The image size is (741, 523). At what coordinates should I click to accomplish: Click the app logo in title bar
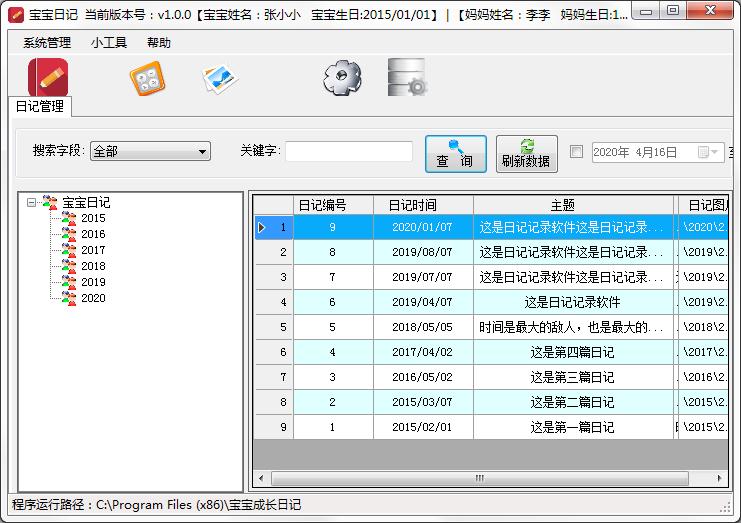tap(16, 15)
